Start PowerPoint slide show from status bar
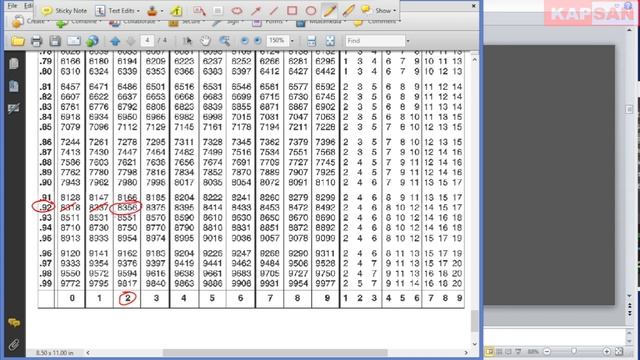Viewport: 640px width, 360px height. [518, 351]
